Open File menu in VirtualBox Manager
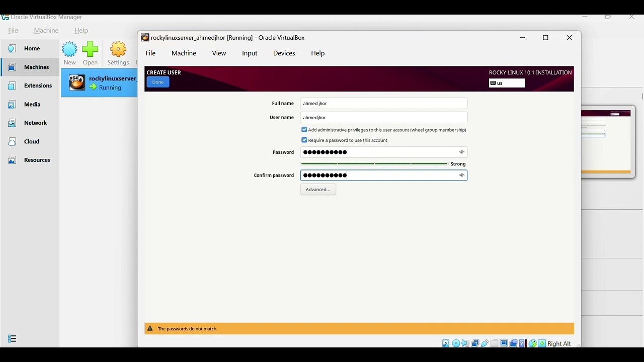The width and height of the screenshot is (644, 362). [x=13, y=30]
